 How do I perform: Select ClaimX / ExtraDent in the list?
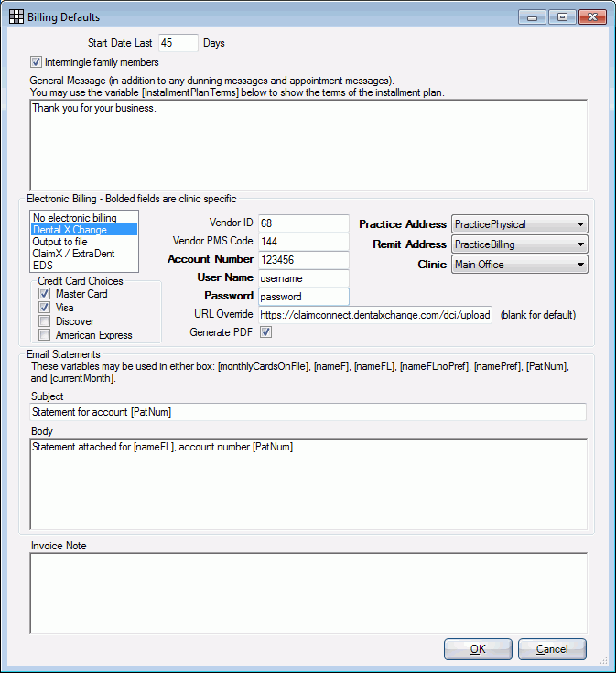coord(84,254)
